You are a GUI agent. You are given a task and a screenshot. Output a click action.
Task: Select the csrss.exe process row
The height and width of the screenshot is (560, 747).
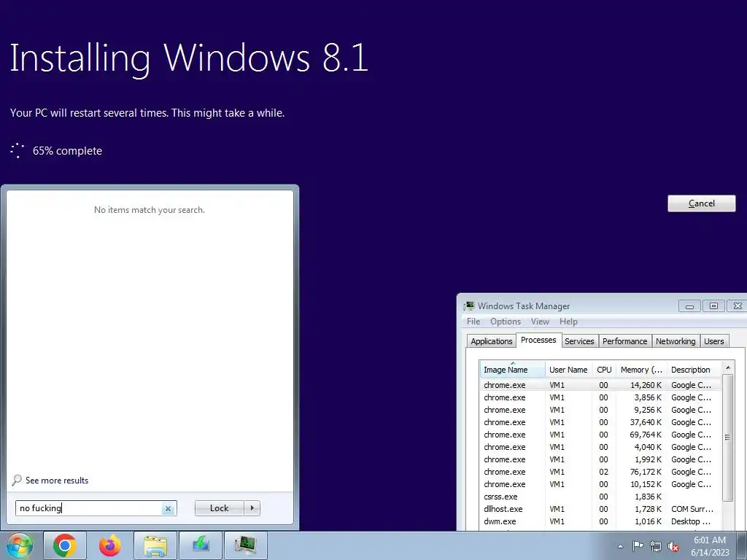tap(600, 496)
